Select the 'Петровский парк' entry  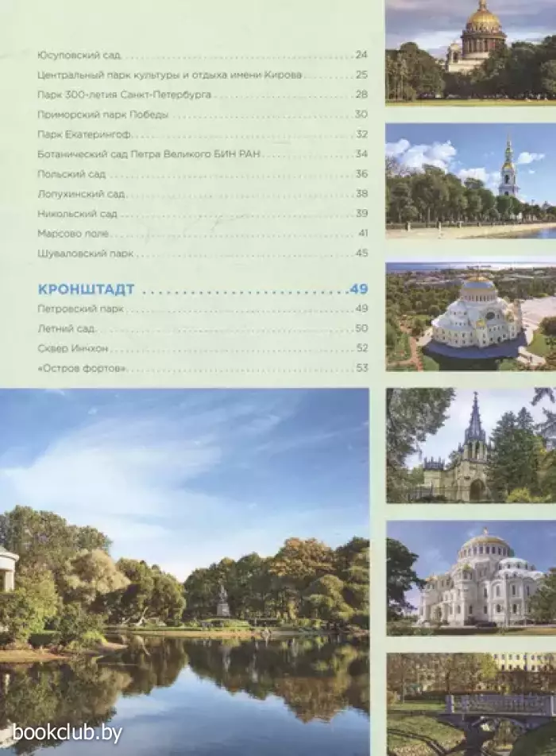[80, 308]
